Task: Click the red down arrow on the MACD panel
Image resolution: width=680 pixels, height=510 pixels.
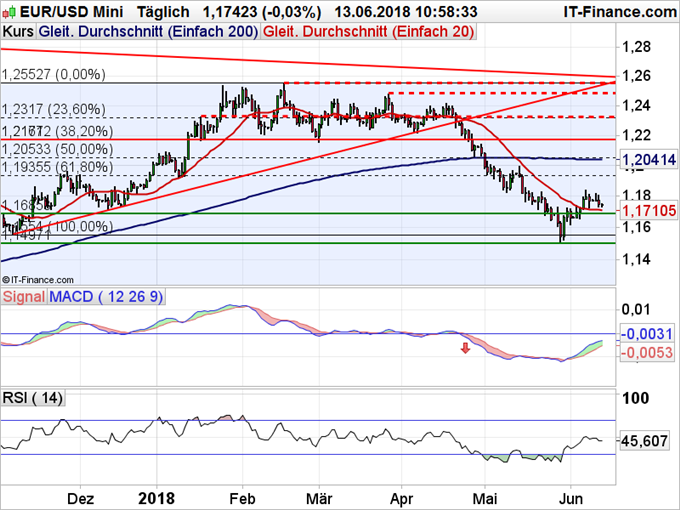Action: pyautogui.click(x=465, y=348)
